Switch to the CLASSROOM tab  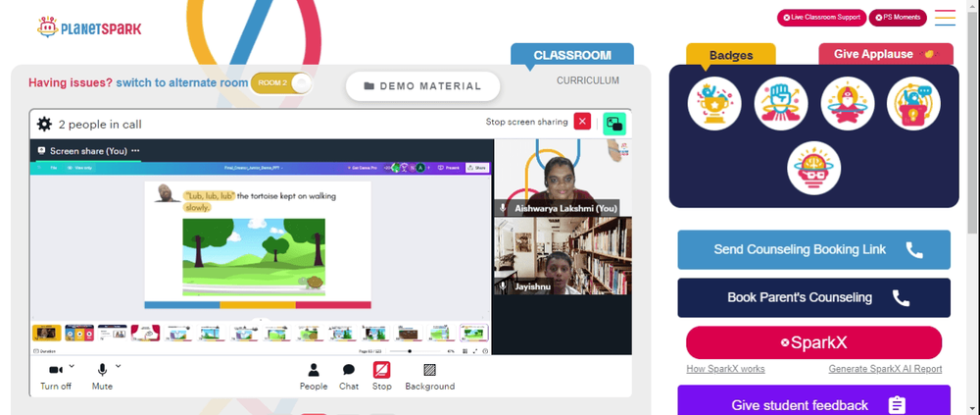click(x=572, y=55)
